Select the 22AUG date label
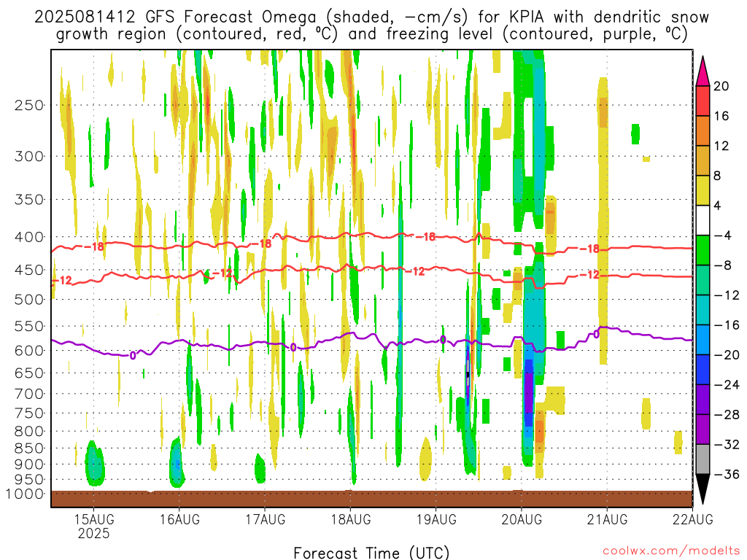747x560 pixels. [x=693, y=519]
